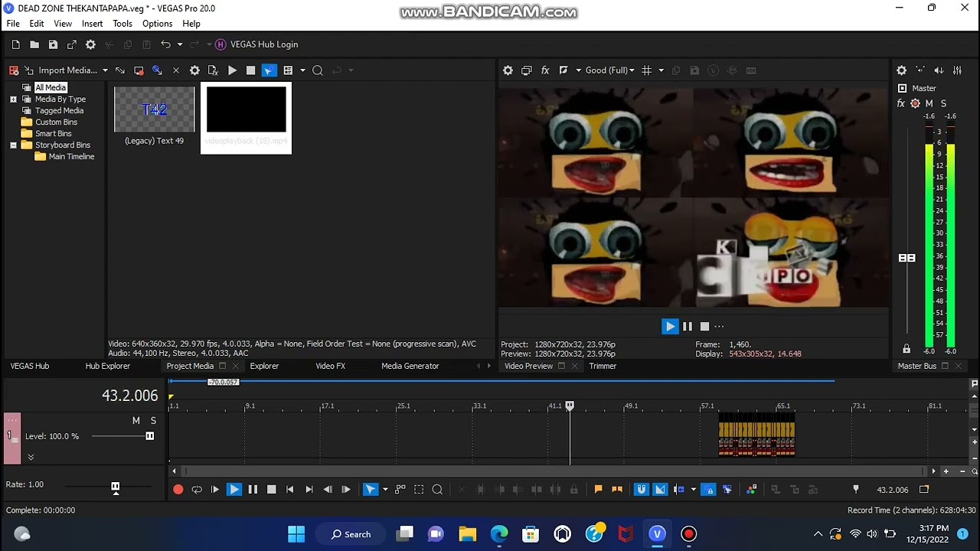Solo the Master bus with S

[x=943, y=103]
